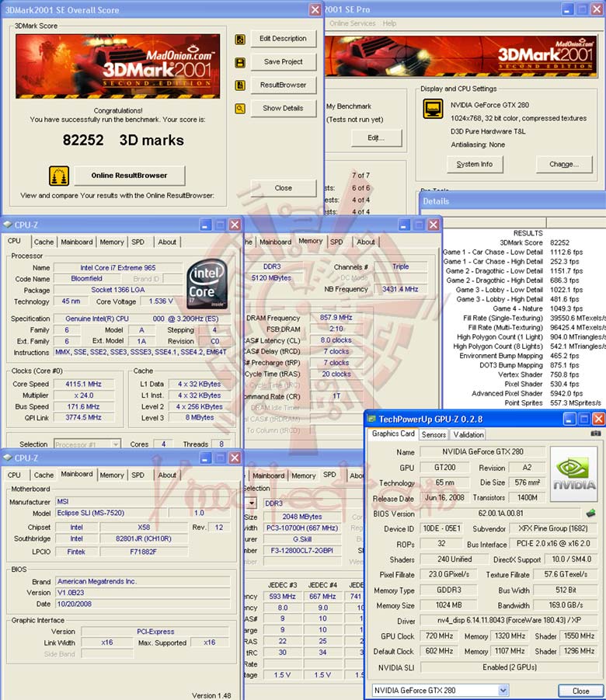This screenshot has width=606, height=700.
Task: Click the monitor icon in Display settings
Action: tap(433, 109)
